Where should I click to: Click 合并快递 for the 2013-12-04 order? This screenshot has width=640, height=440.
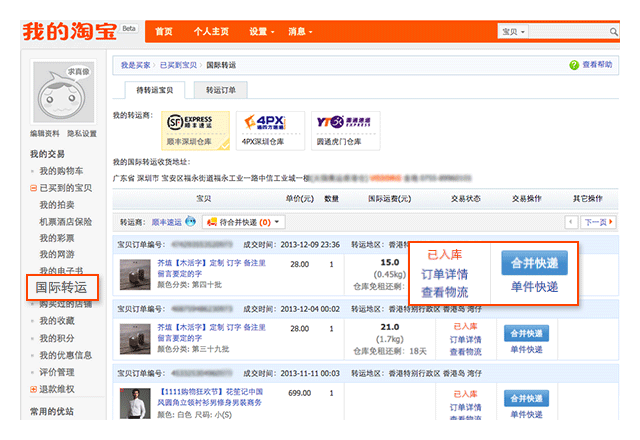(527, 333)
